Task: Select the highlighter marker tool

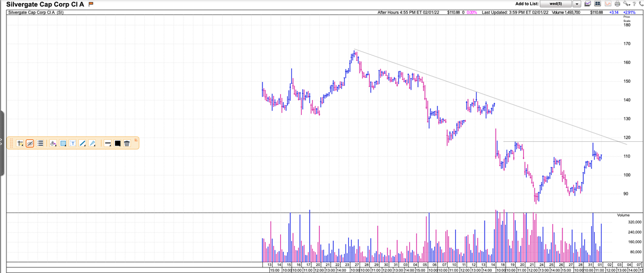Action: (53, 143)
